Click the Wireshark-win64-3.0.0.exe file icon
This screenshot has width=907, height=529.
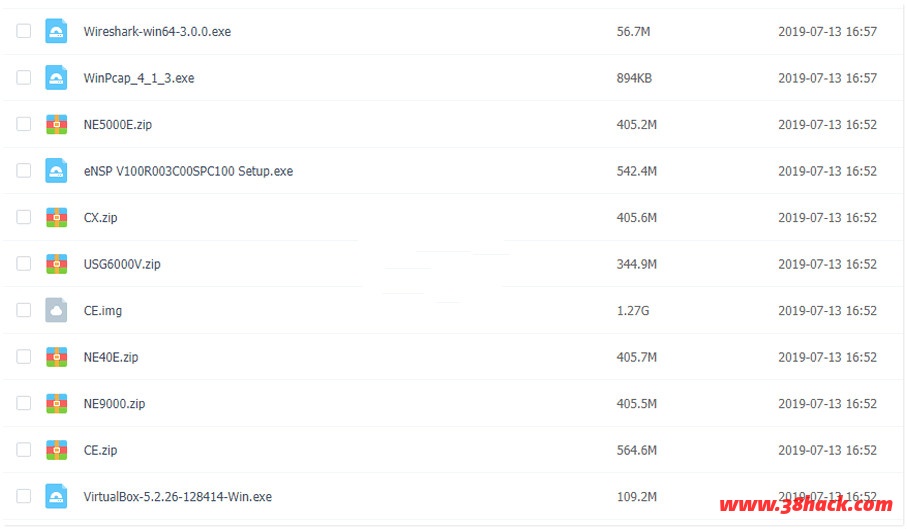56,31
